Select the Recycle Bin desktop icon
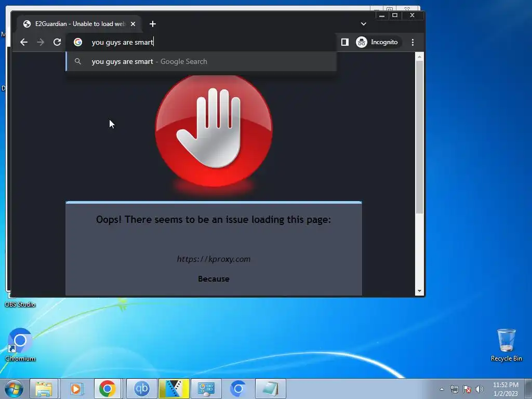This screenshot has width=532, height=399. click(506, 345)
